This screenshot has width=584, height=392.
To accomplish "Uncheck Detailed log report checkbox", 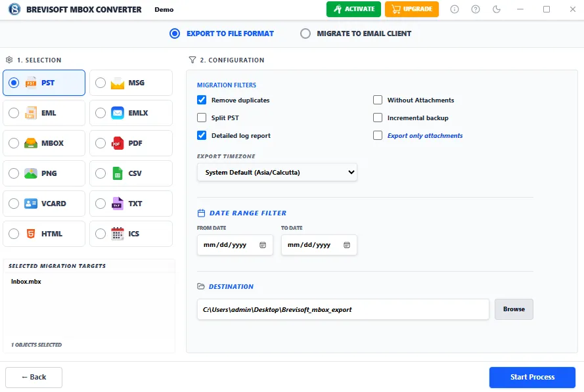I will pos(202,135).
